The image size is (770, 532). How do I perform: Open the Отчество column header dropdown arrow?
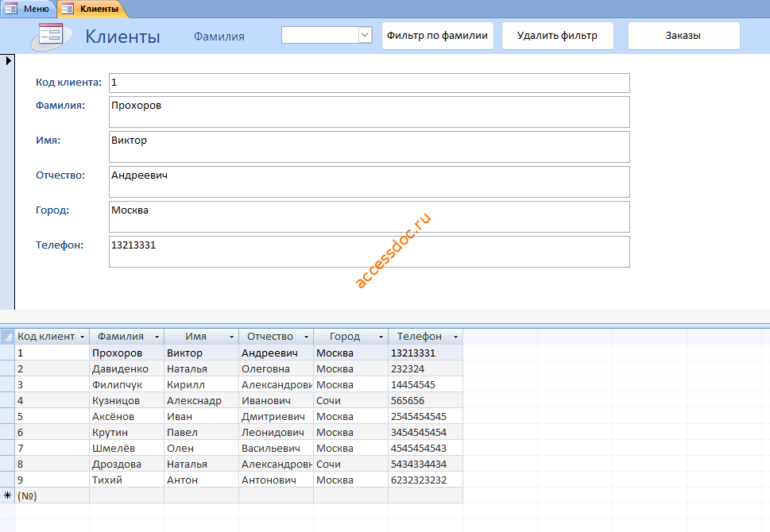306,337
